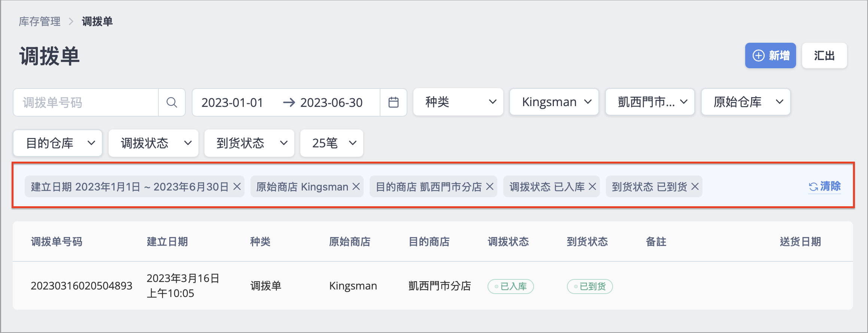Click the end date 2023-06-30 field

(331, 102)
